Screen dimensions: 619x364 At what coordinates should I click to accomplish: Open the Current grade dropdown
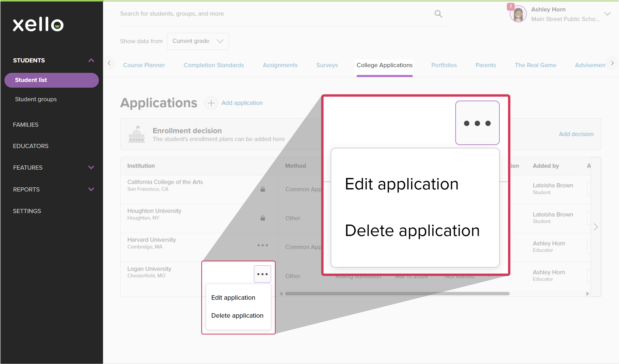point(198,41)
